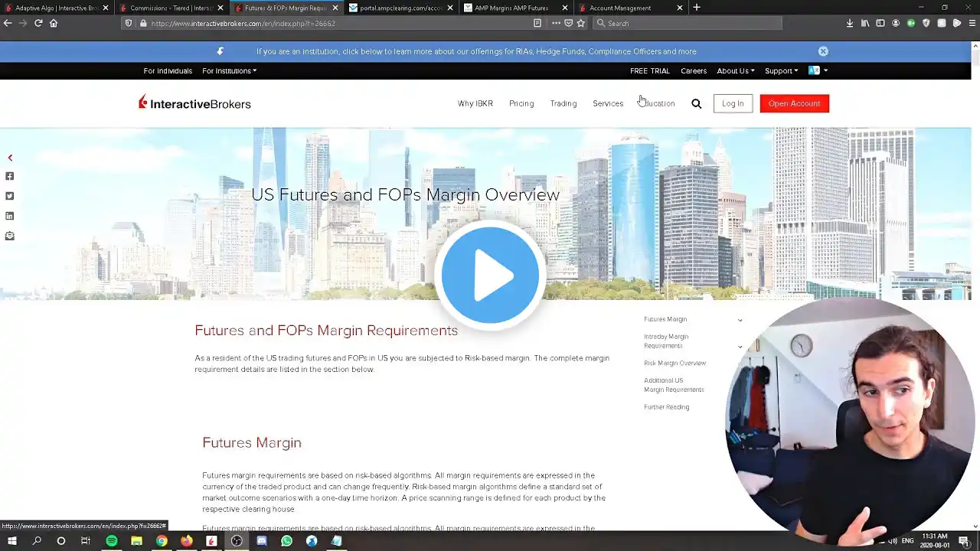Close the blue institution banner
This screenshot has height=551, width=980.
pos(823,51)
